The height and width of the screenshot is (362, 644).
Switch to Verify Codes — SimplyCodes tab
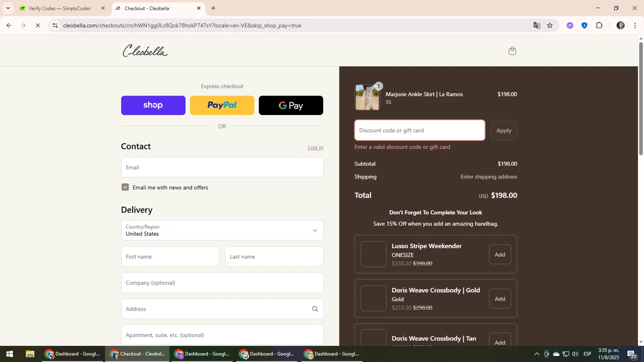(x=62, y=8)
